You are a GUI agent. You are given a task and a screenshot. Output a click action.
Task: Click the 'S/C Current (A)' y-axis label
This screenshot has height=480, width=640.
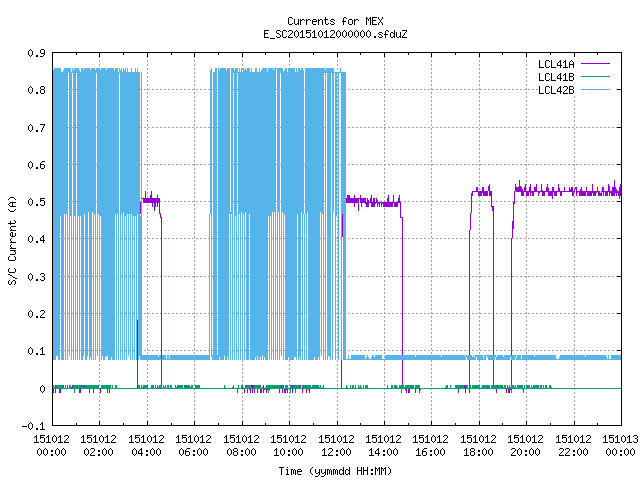tap(12, 240)
